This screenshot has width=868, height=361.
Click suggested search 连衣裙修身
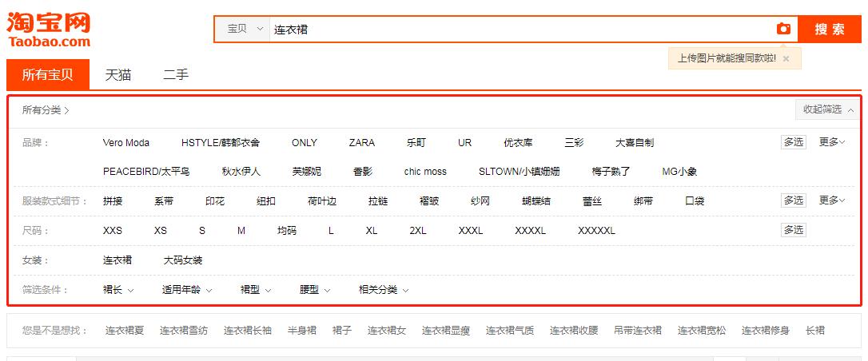(x=766, y=331)
